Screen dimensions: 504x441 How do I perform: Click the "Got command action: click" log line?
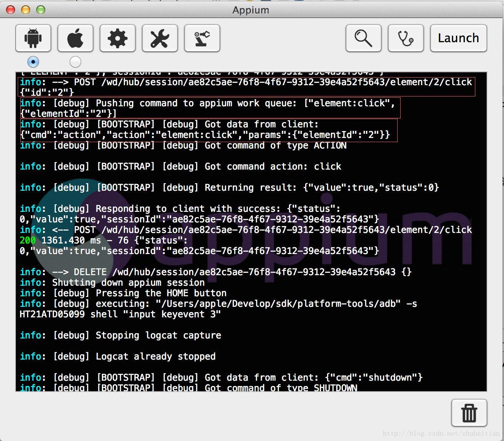click(180, 167)
